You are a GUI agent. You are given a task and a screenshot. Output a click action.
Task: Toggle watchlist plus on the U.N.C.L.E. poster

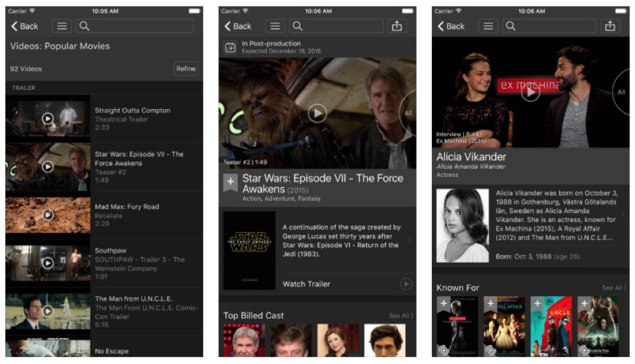537,304
